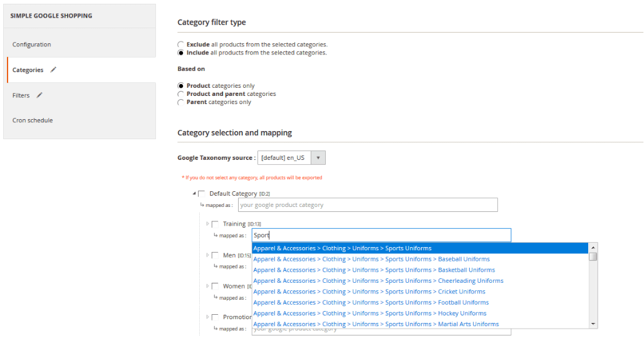Expand the Women category node
Image resolution: width=644 pixels, height=343 pixels.
tap(208, 286)
